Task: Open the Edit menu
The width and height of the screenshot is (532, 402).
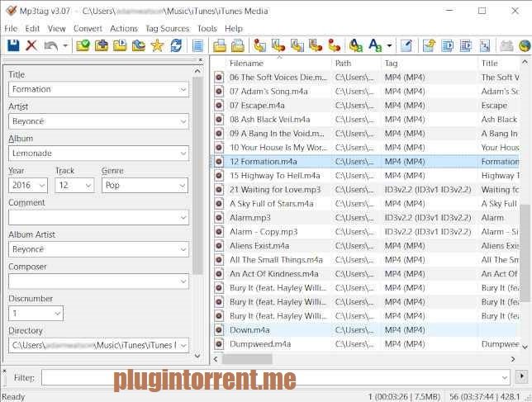Action: click(32, 28)
